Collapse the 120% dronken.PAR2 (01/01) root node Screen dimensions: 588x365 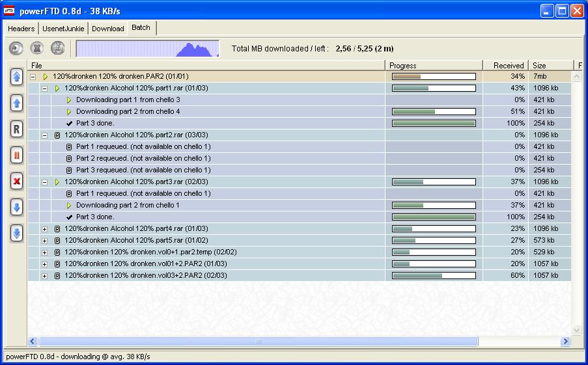(x=33, y=77)
